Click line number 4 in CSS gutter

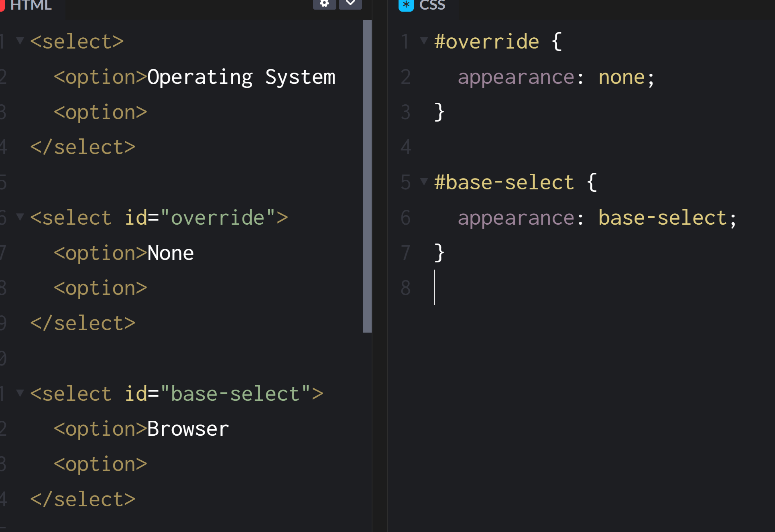(x=406, y=147)
